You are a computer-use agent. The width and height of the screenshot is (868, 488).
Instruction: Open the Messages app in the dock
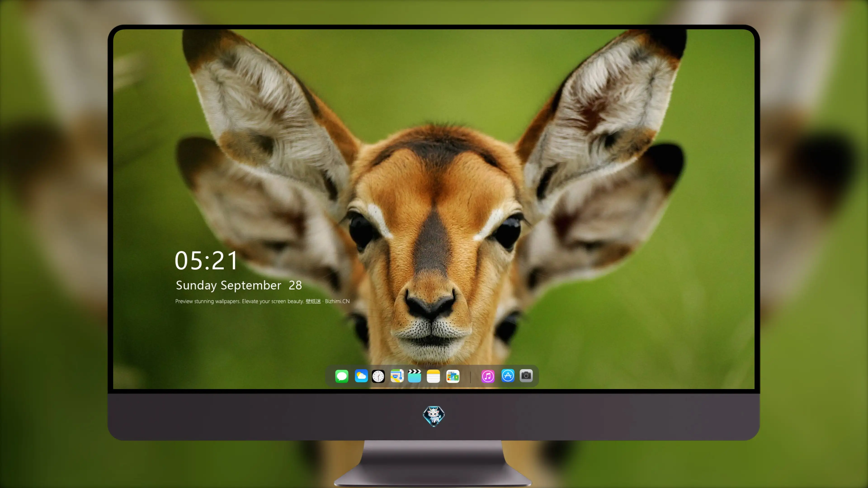coord(342,376)
